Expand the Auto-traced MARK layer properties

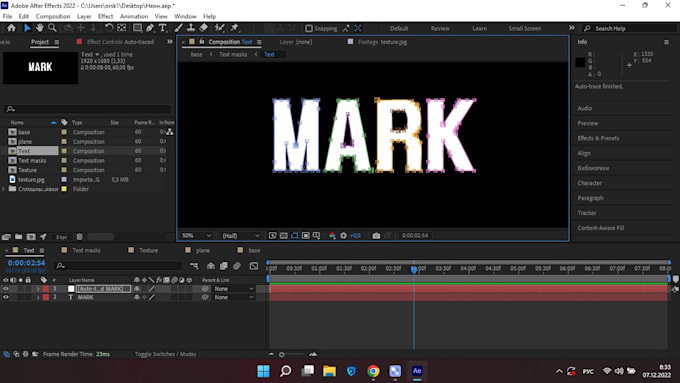38,288
